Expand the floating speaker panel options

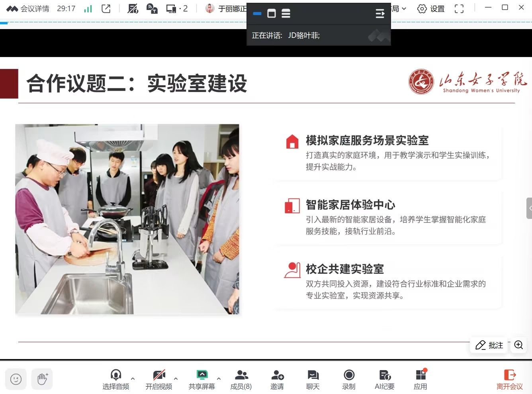(x=380, y=14)
